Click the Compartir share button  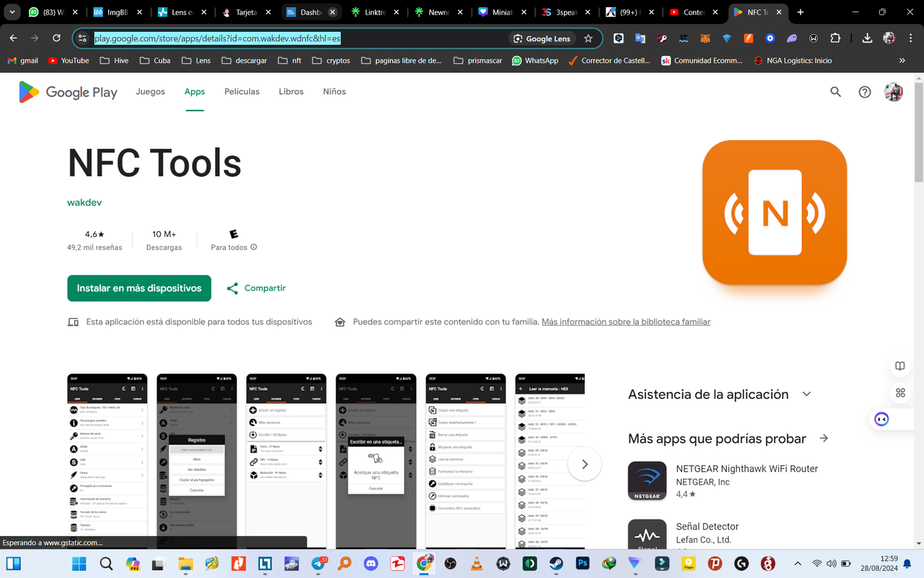256,288
